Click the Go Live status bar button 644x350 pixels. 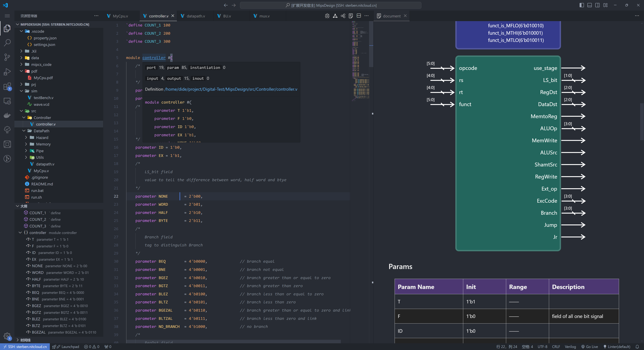[590, 347]
